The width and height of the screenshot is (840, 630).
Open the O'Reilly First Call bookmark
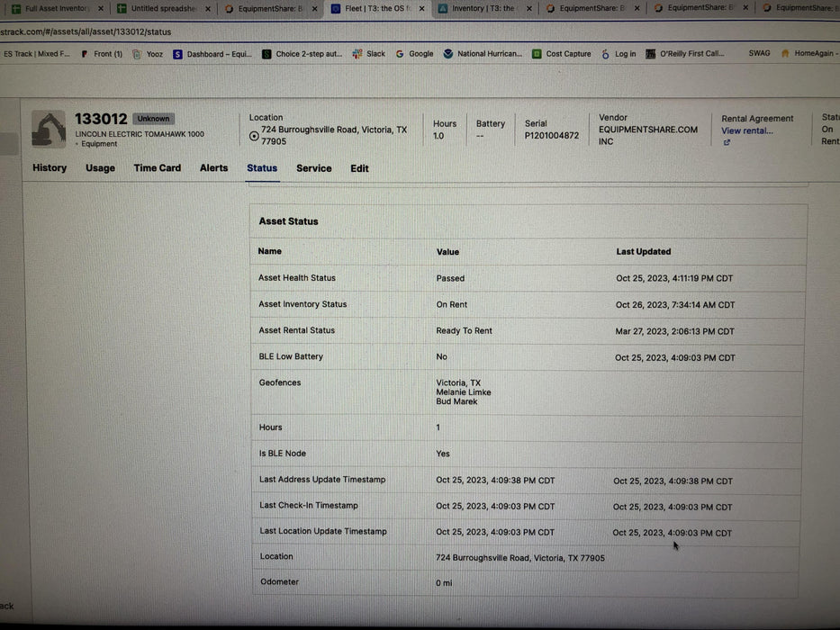(x=684, y=54)
